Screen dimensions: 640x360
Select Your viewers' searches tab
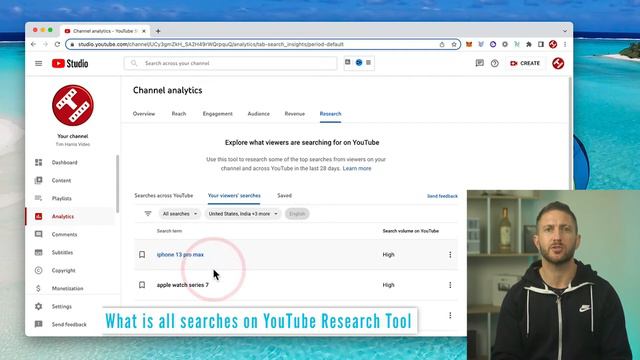pos(234,196)
